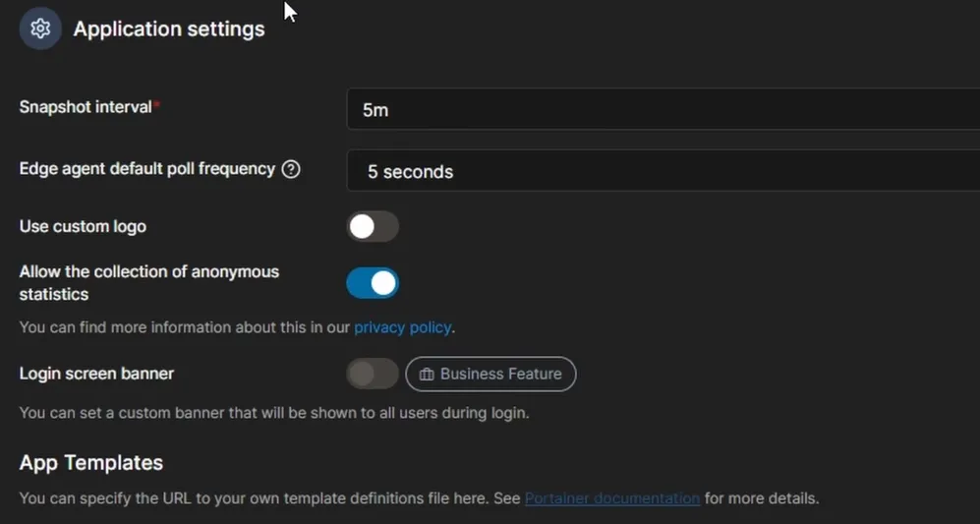Click the Business Feature badge text
This screenshot has height=524, width=980.
coord(500,374)
